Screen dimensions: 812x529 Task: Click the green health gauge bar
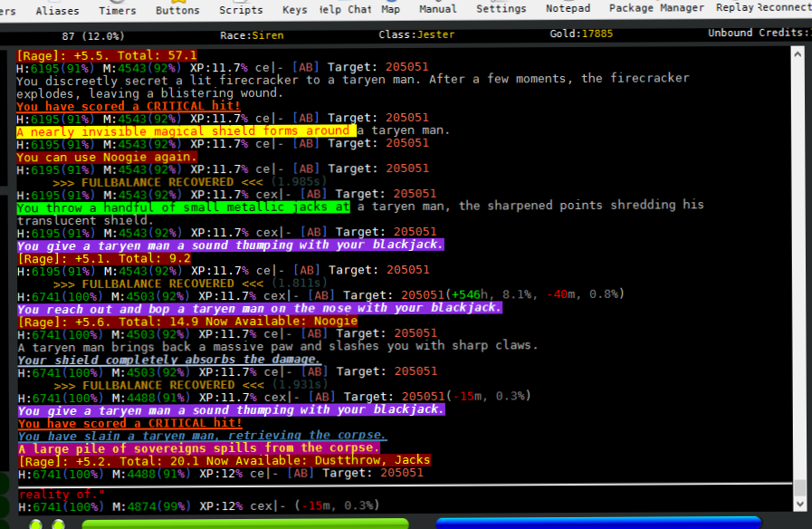coord(245,524)
